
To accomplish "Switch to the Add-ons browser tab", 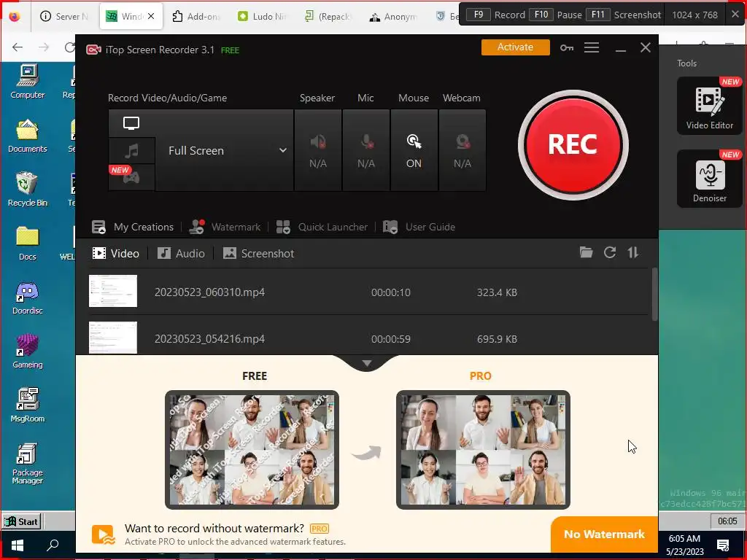I will coord(196,16).
